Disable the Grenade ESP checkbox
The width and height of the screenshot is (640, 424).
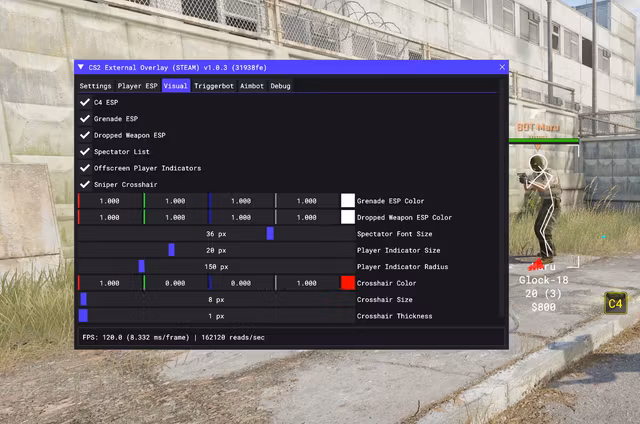point(85,119)
